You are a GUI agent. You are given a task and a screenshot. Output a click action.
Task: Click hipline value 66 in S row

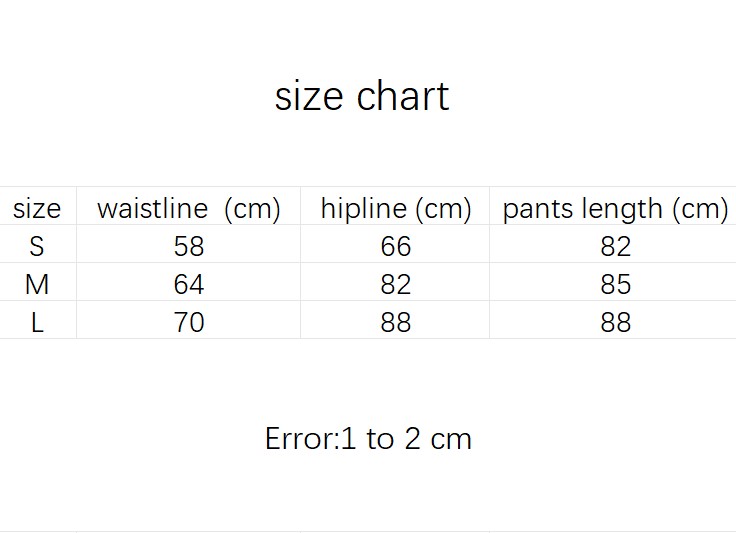(396, 246)
